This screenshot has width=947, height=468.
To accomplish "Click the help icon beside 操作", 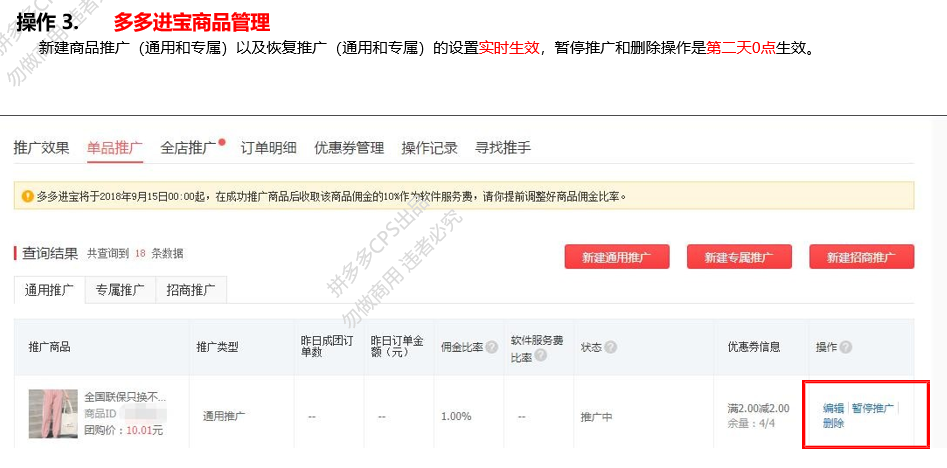I will coord(846,347).
